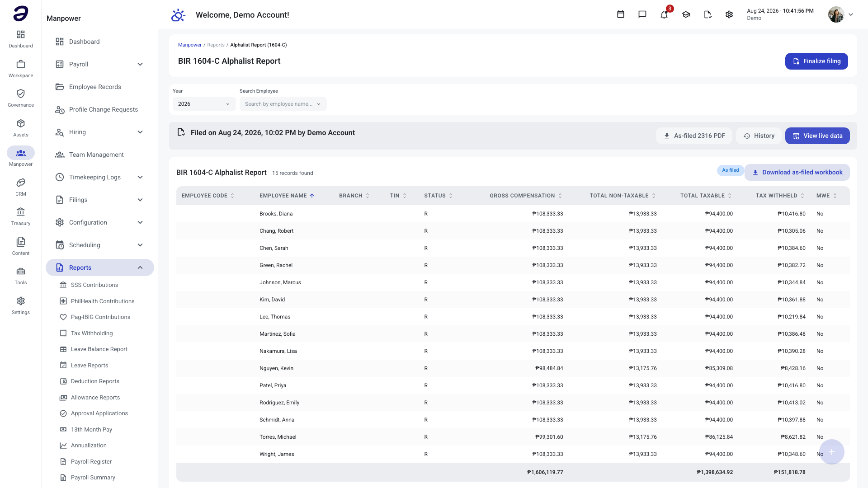Open Manpower Dashboard menu item

[100, 42]
